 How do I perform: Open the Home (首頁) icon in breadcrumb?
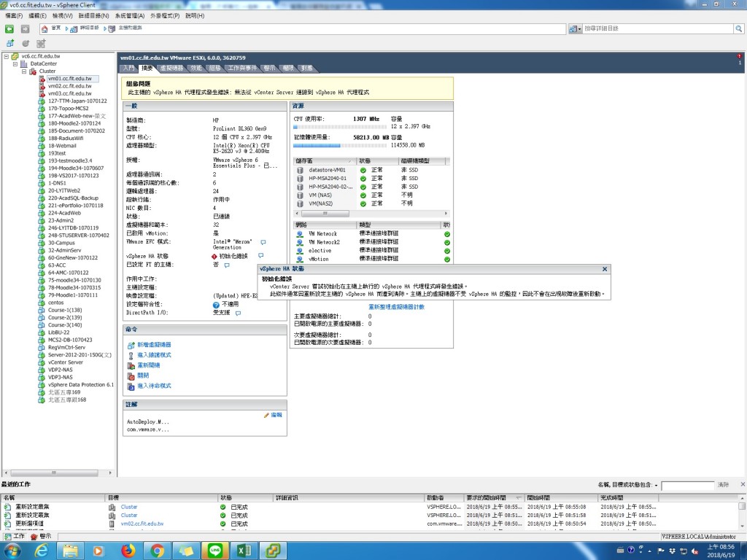(x=44, y=29)
